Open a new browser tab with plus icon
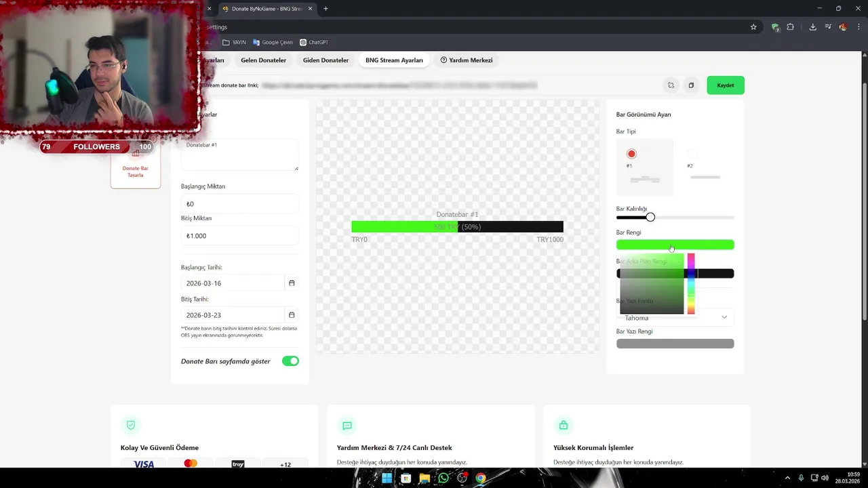 (325, 9)
